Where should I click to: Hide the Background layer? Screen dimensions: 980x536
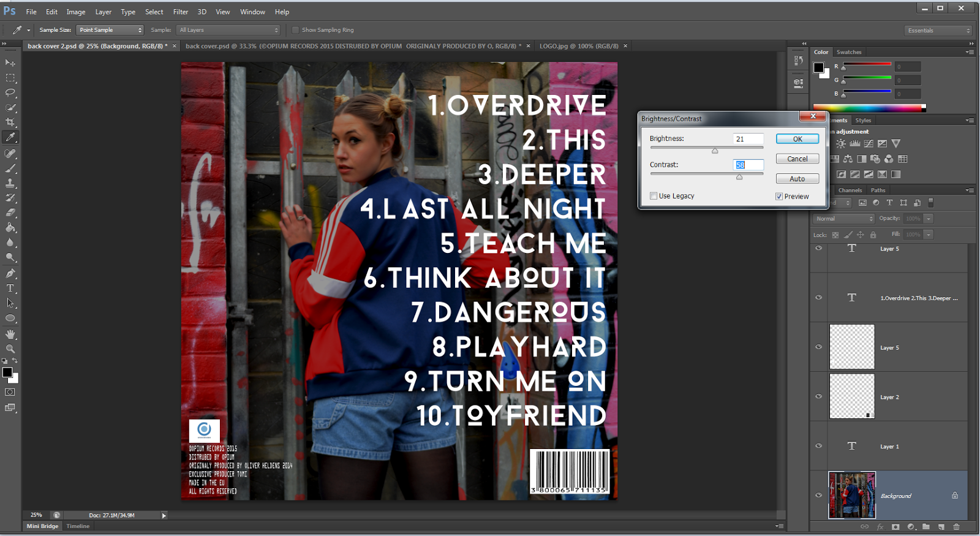(x=818, y=496)
